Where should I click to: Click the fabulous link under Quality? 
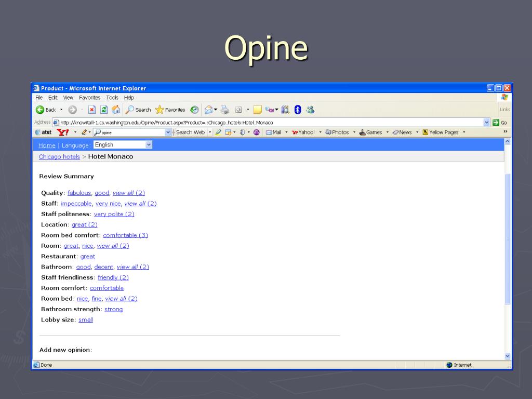79,193
